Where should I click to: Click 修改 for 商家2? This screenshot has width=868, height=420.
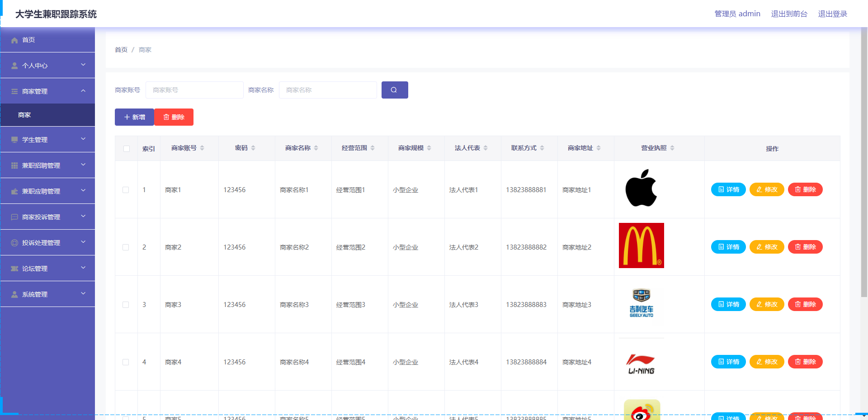tap(767, 247)
